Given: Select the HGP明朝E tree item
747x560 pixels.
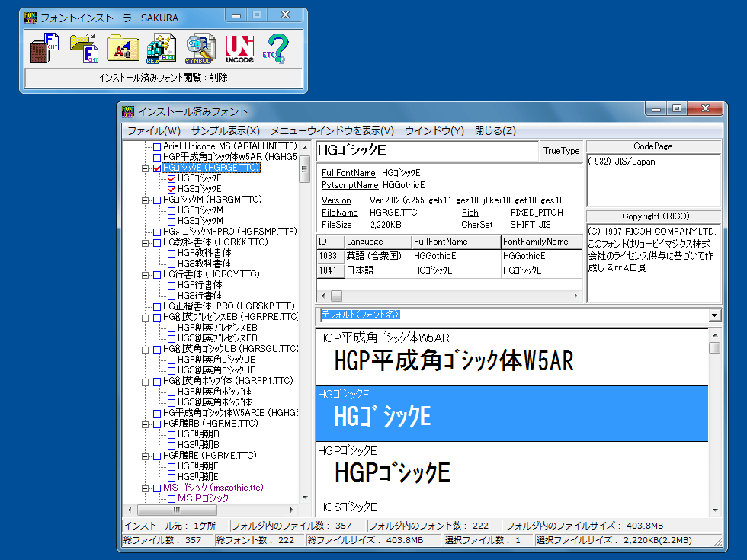Looking at the screenshot, I should pyautogui.click(x=197, y=466).
